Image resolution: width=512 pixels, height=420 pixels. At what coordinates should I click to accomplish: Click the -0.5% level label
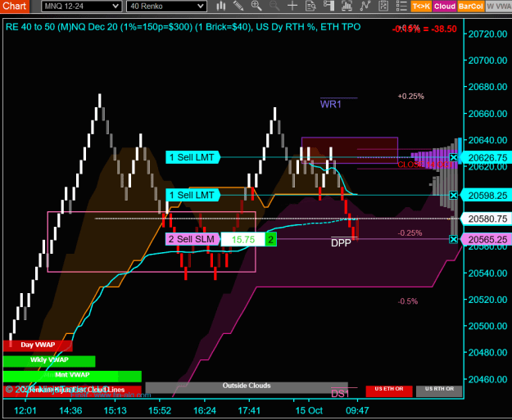point(408,301)
